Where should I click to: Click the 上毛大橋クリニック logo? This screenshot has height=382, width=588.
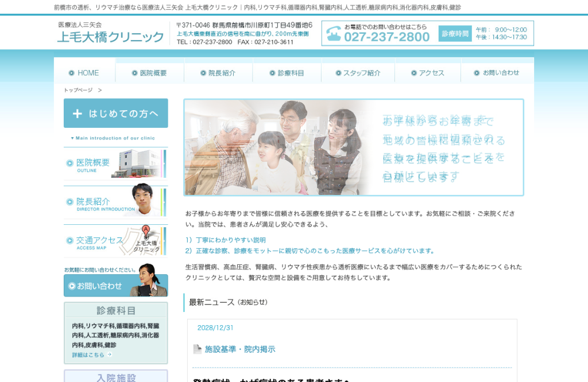(x=110, y=33)
